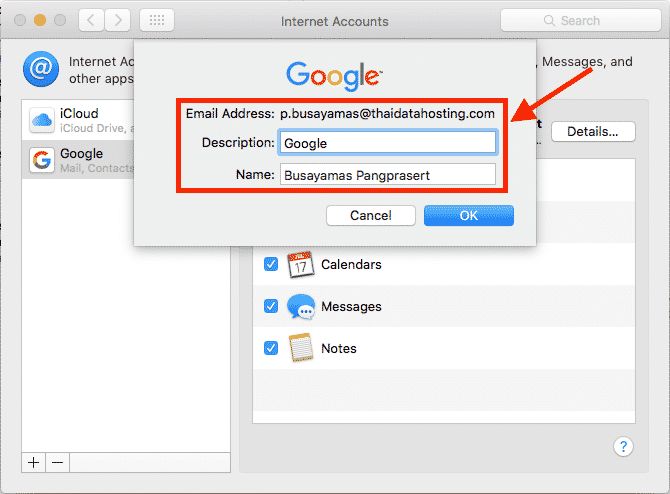
Task: Click the Google G logo icon
Action: (42, 160)
